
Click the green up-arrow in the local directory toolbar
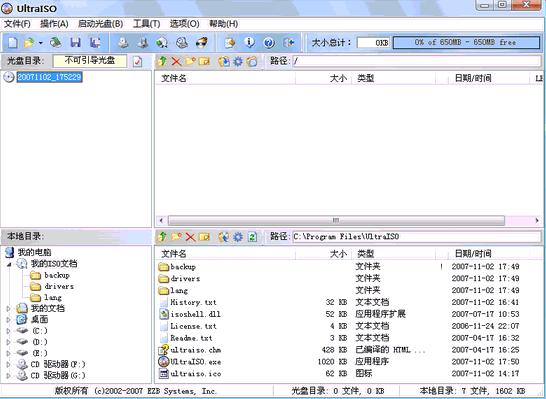pos(162,237)
